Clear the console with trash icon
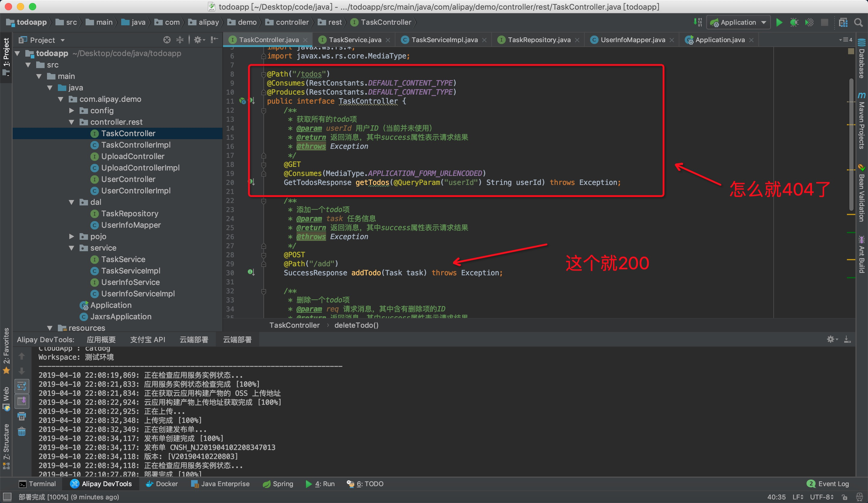This screenshot has width=868, height=503. [22, 432]
